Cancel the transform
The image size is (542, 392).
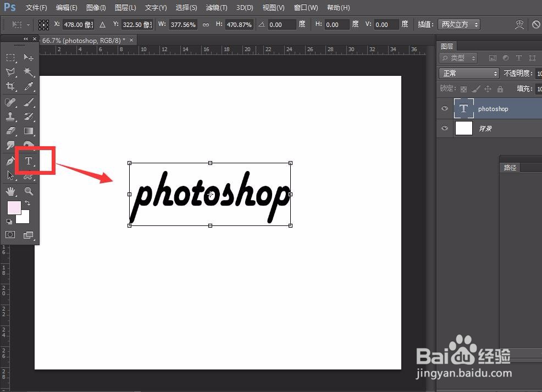pyautogui.click(x=536, y=25)
